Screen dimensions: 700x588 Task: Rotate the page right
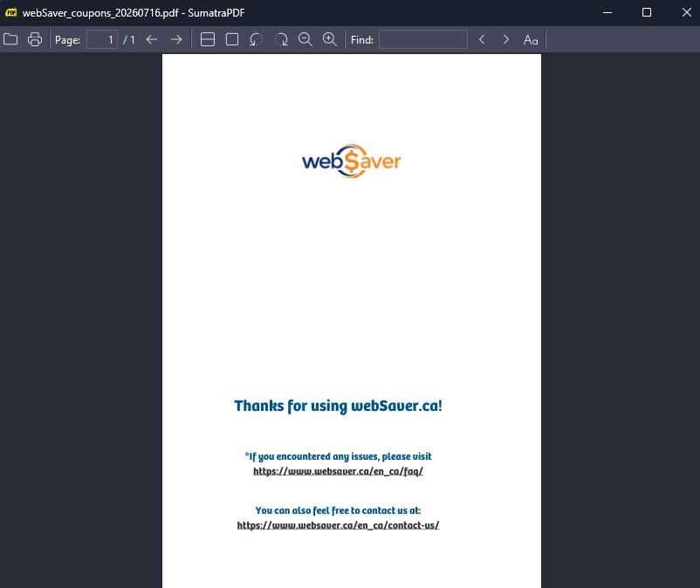pyautogui.click(x=281, y=40)
